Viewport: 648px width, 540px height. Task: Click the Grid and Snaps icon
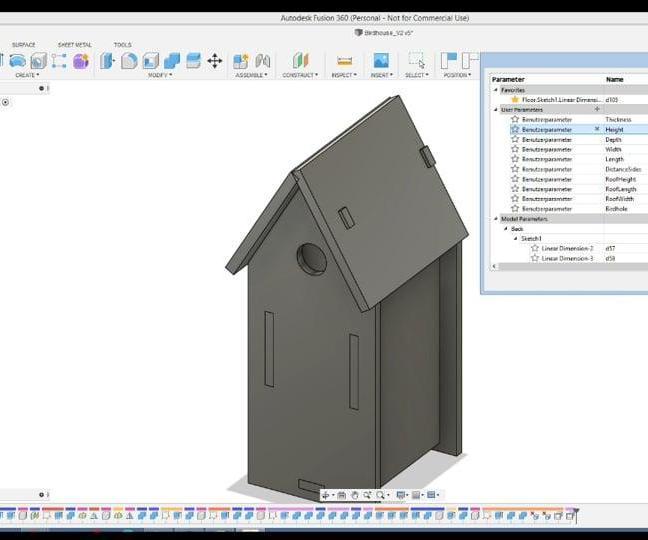pos(416,495)
